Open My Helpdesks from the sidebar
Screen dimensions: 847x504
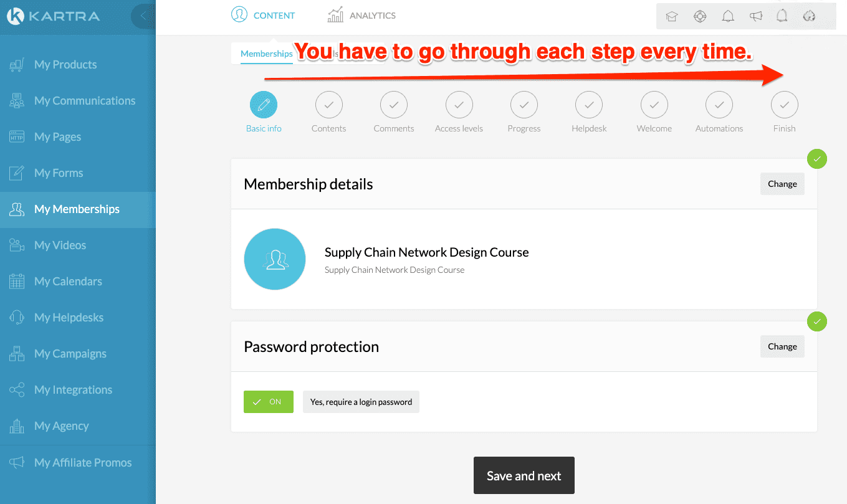[x=69, y=317]
